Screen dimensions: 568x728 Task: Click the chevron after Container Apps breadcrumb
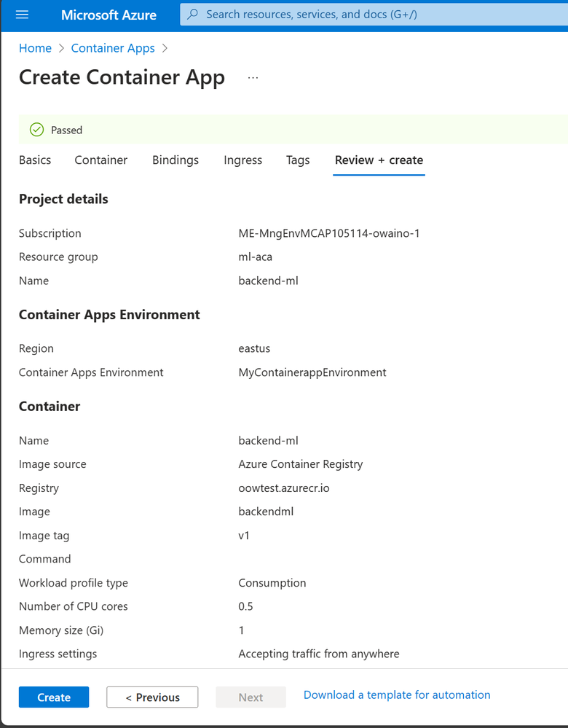[x=165, y=48]
